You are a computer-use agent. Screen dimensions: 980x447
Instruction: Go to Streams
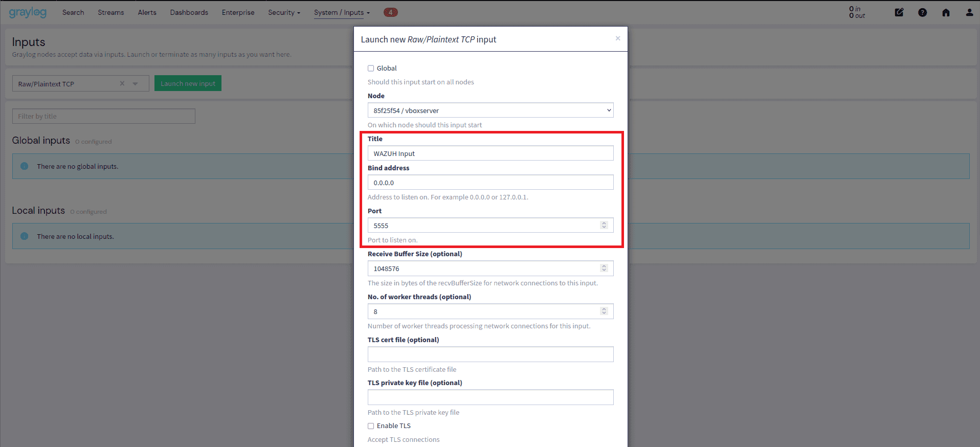111,12
